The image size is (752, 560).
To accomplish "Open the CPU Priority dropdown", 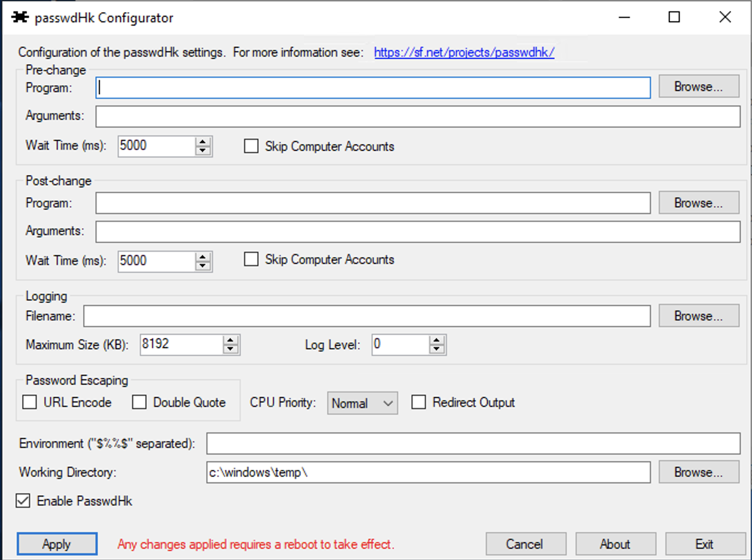I will (362, 404).
